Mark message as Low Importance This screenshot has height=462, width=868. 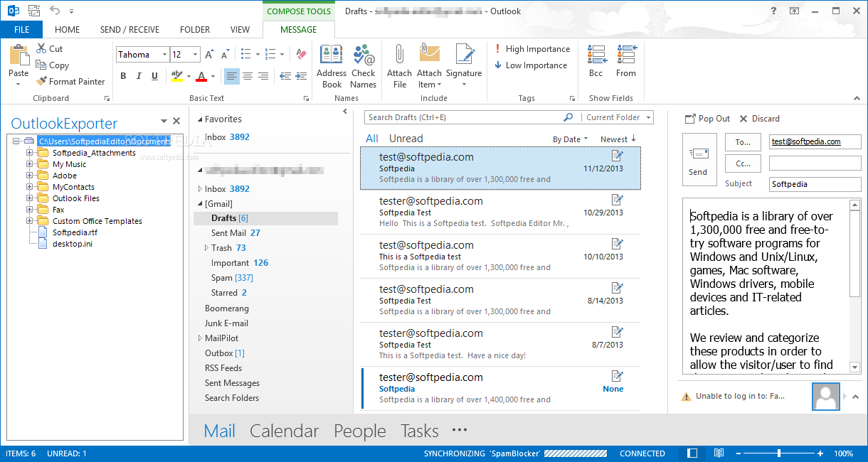(531, 65)
